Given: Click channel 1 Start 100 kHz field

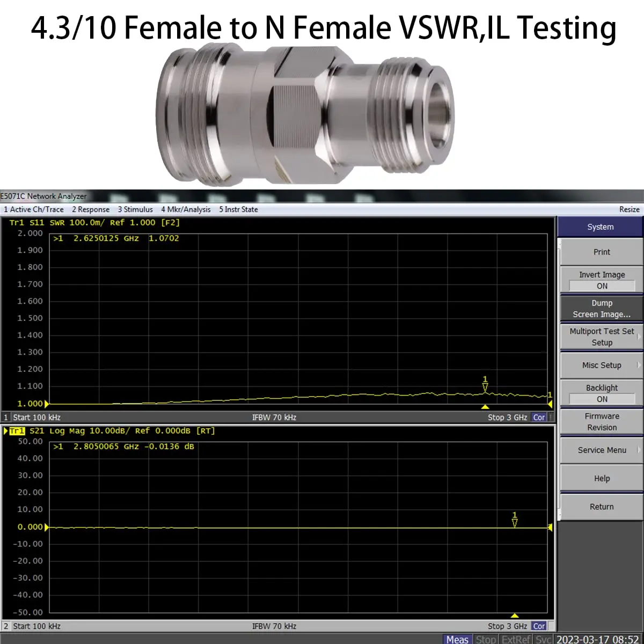Looking at the screenshot, I should (x=36, y=418).
